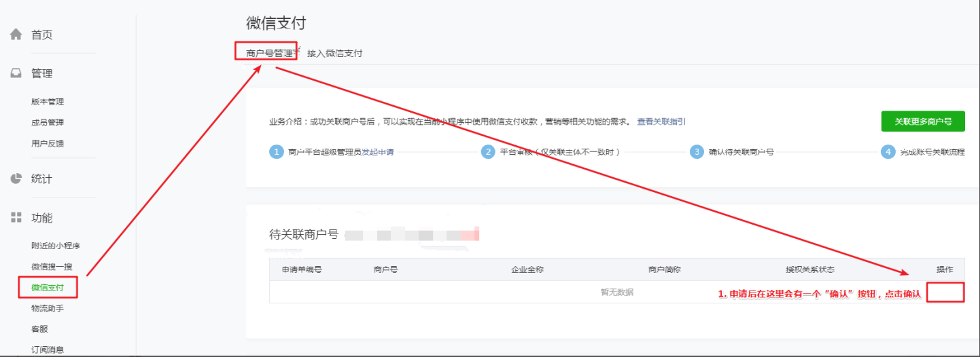980x357 pixels.
Task: Open the 发起申请 link in step 1
Action: 377,152
